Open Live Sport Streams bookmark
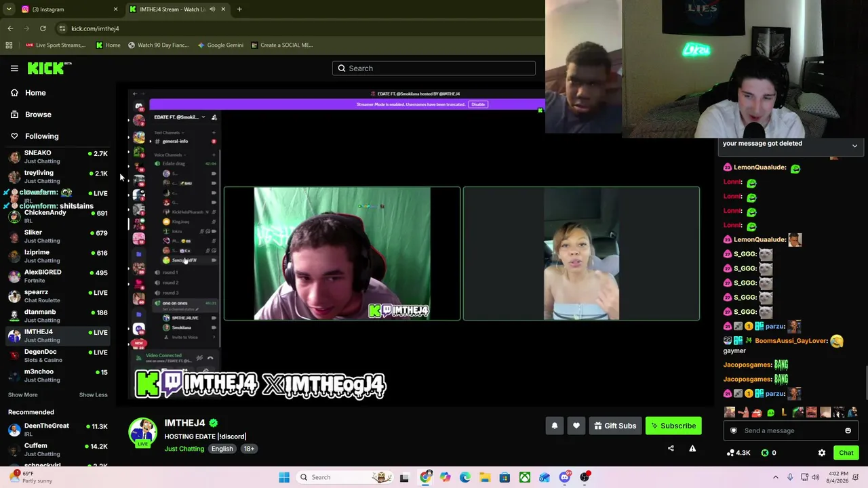 [56, 45]
